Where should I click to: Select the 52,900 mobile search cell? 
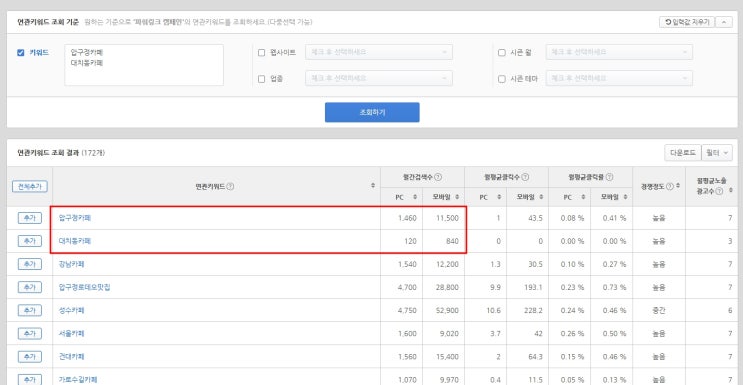pos(444,310)
